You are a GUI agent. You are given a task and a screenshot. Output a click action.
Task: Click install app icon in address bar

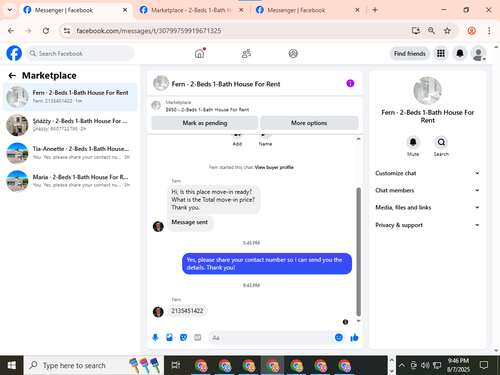415,31
